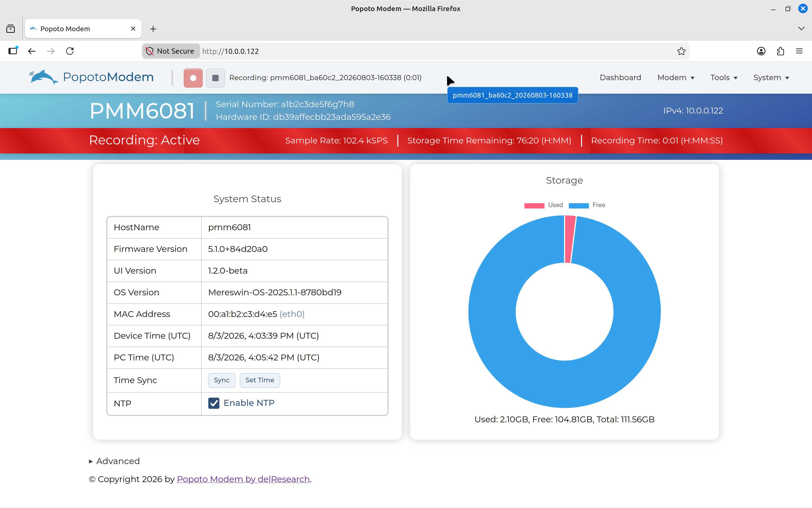Click the Hardware ID text
Screen dimensions: 812x508
click(x=303, y=117)
